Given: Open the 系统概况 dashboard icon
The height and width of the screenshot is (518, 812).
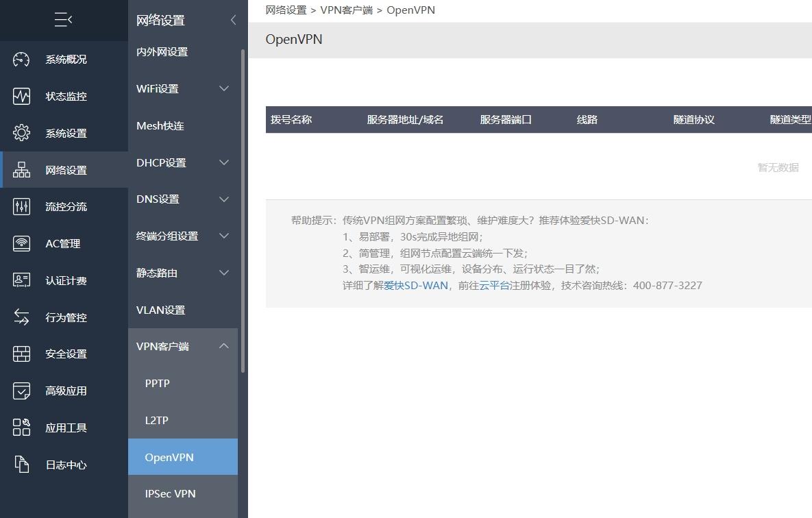Looking at the screenshot, I should (x=21, y=60).
